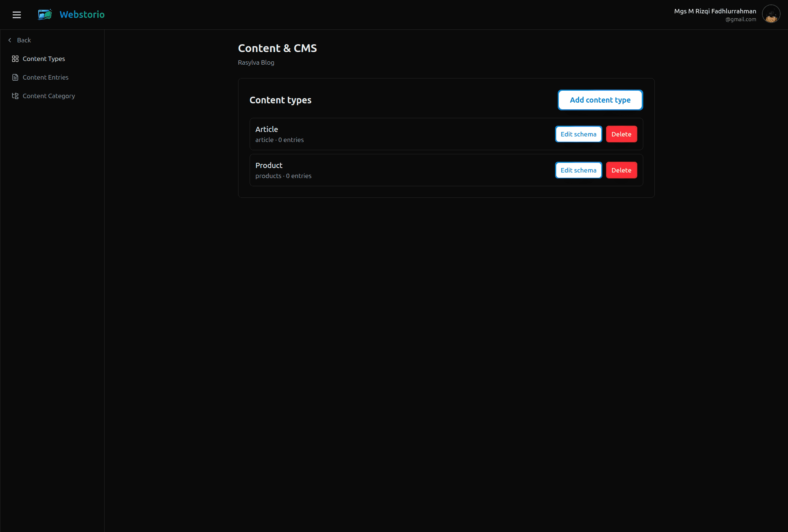788x532 pixels.
Task: Click the 'article · 0 entries' text
Action: (x=279, y=140)
